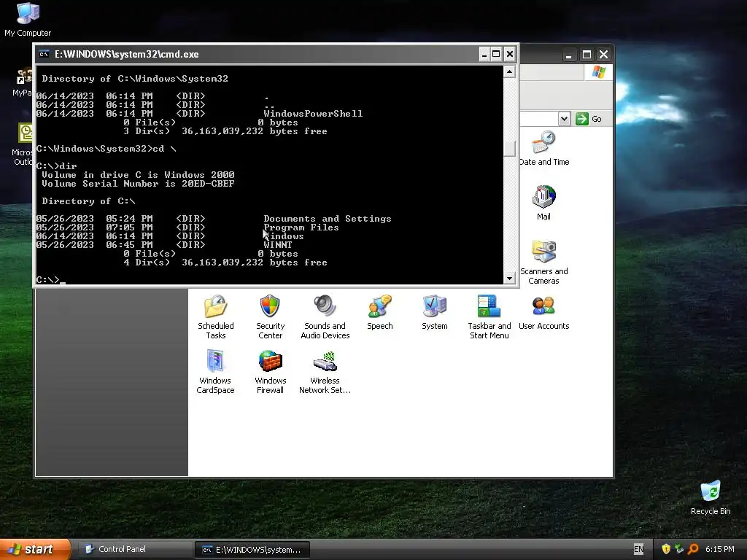Open Wireless Network Setup icon
This screenshot has height=560, width=747.
(325, 371)
